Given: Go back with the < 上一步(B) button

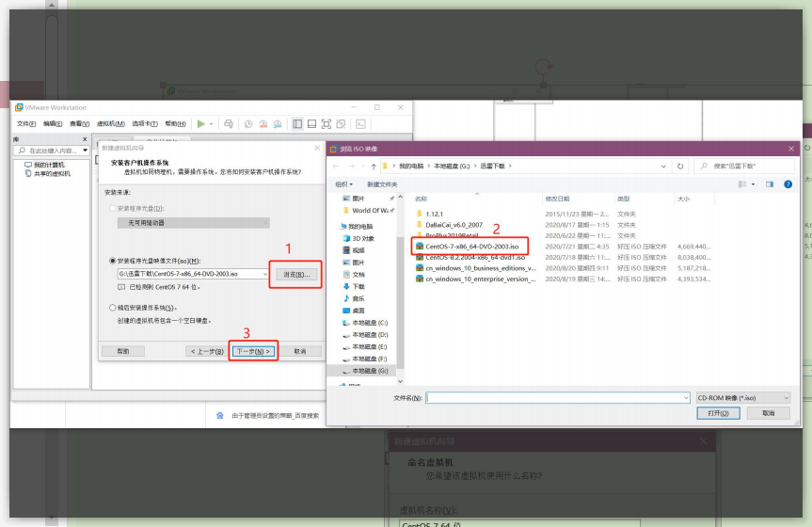Looking at the screenshot, I should tap(207, 351).
